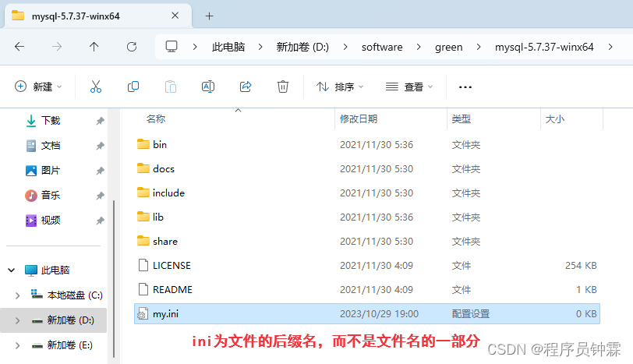Collapse the 此电脑 tree node
The image size is (633, 364).
12,270
